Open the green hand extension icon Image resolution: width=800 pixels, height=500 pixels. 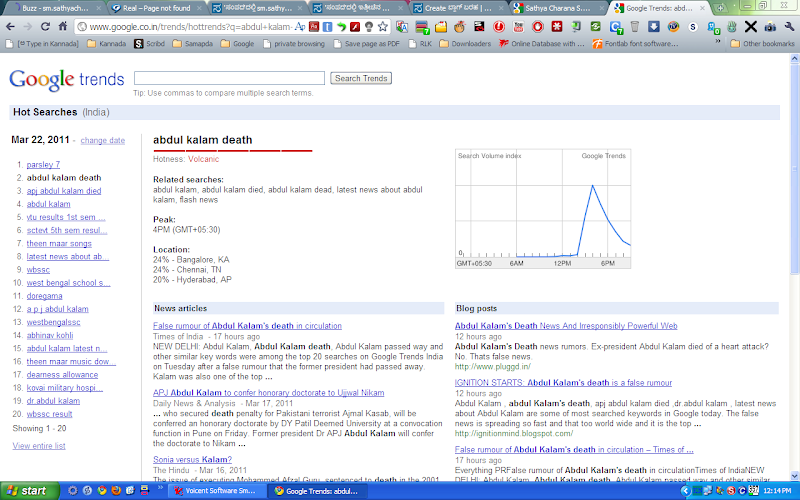[x=731, y=27]
